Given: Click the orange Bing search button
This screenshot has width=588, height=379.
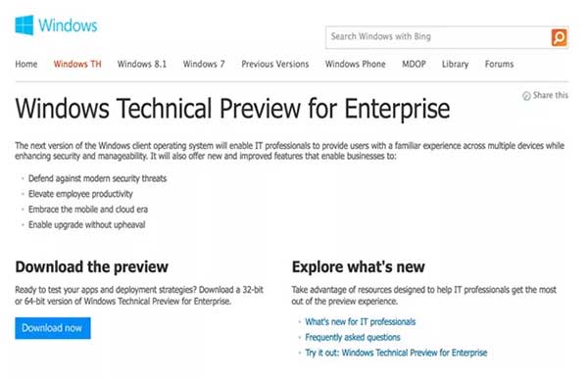Looking at the screenshot, I should pyautogui.click(x=559, y=37).
